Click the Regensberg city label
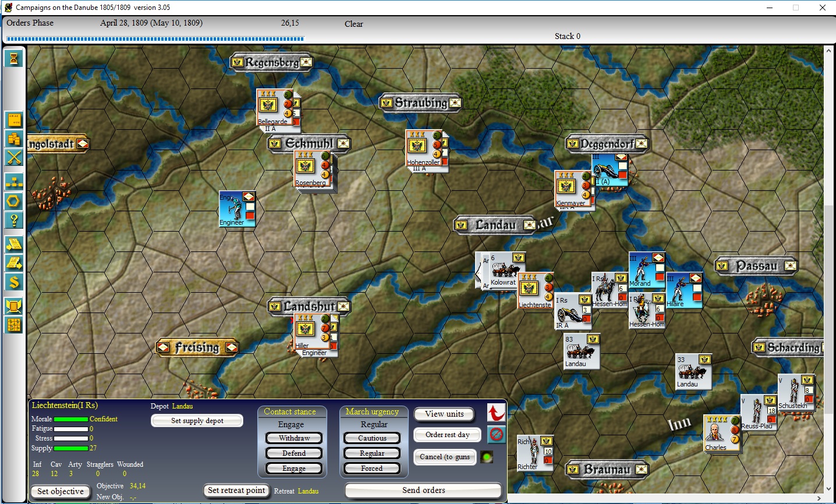The height and width of the screenshot is (504, 836). tap(271, 62)
